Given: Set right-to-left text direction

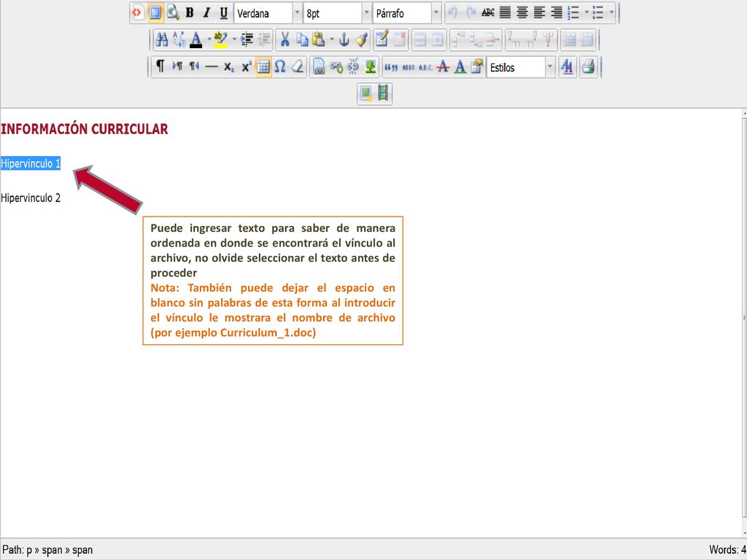Looking at the screenshot, I should point(194,66).
